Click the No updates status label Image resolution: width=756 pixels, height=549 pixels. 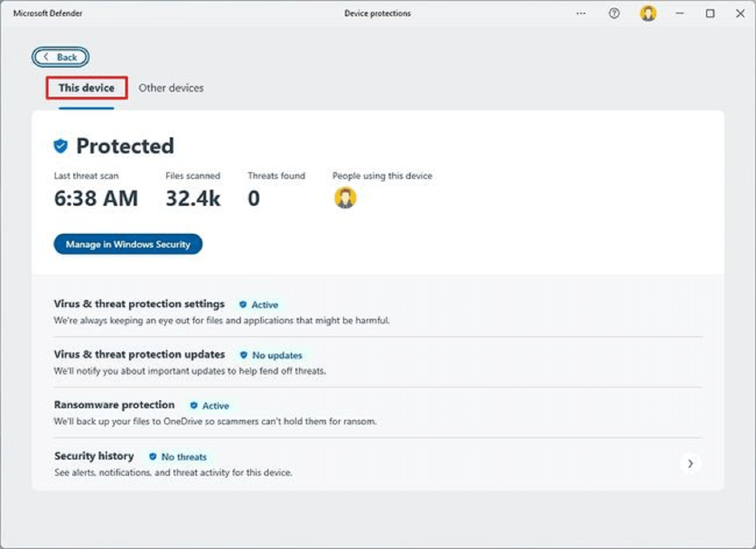(277, 355)
